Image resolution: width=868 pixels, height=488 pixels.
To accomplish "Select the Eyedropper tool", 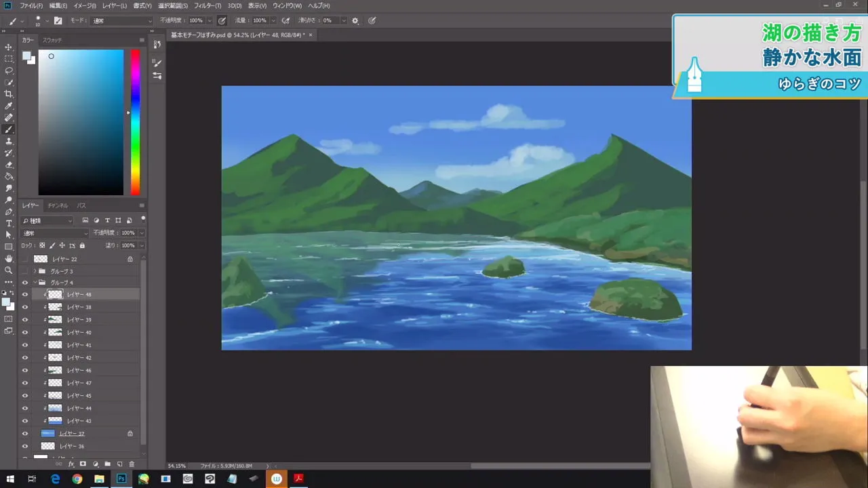I will [9, 105].
